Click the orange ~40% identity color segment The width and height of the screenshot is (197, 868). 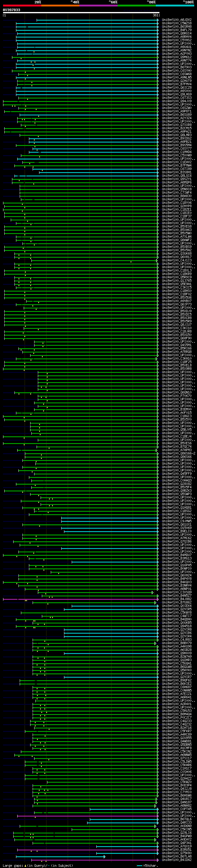pyautogui.click(x=60, y=6)
